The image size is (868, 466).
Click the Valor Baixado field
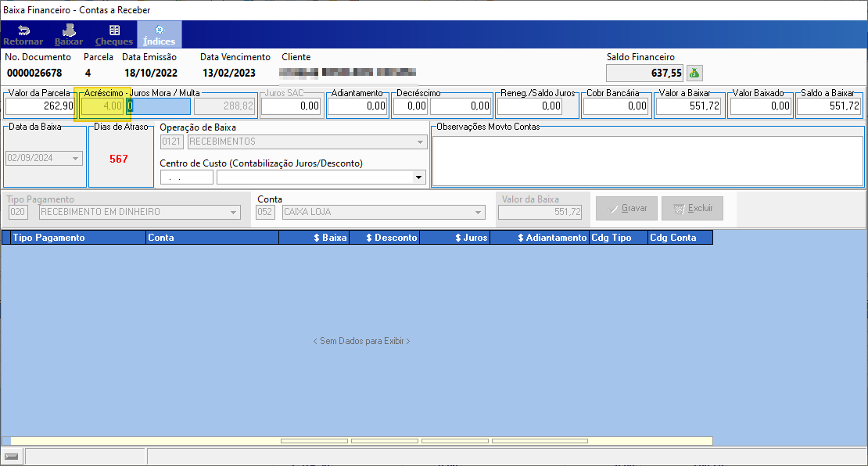(x=760, y=106)
